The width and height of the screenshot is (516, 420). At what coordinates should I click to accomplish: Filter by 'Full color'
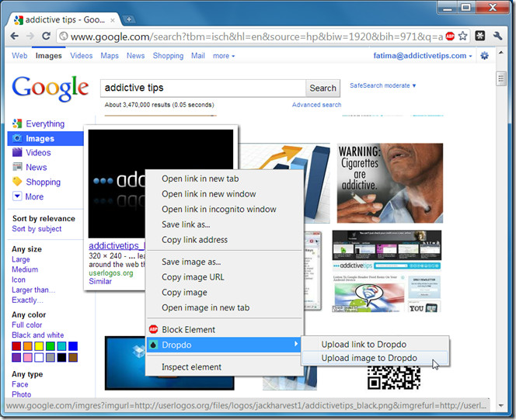(27, 325)
